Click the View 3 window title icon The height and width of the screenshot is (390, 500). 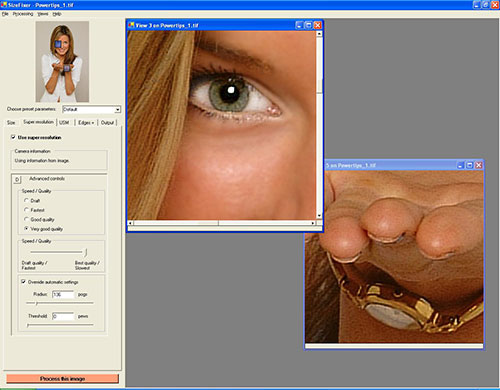[131, 25]
